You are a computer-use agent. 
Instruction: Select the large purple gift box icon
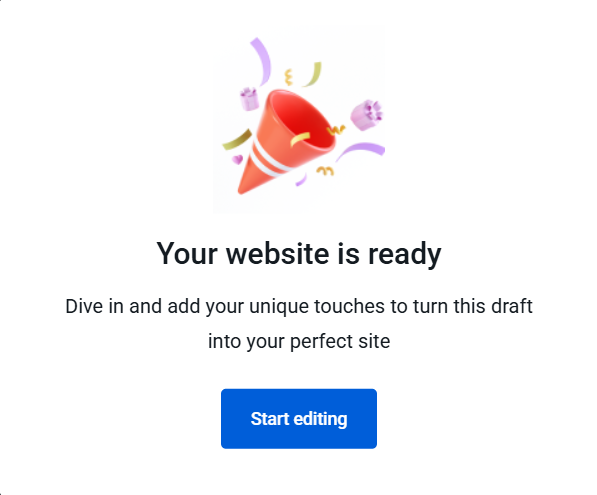point(366,115)
